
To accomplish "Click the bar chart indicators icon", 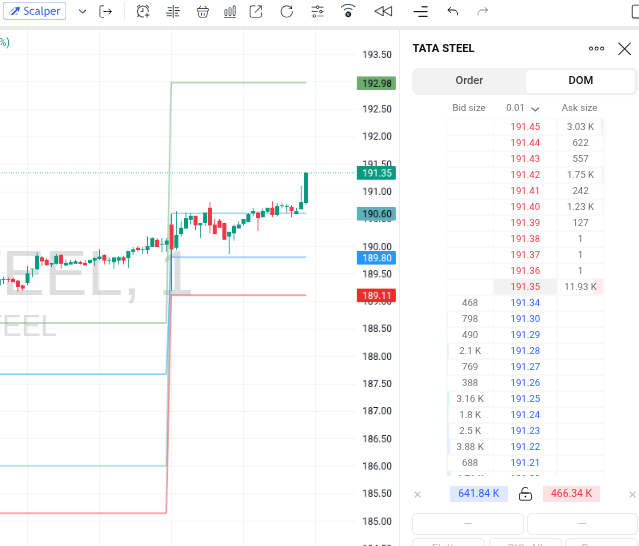I will point(230,11).
